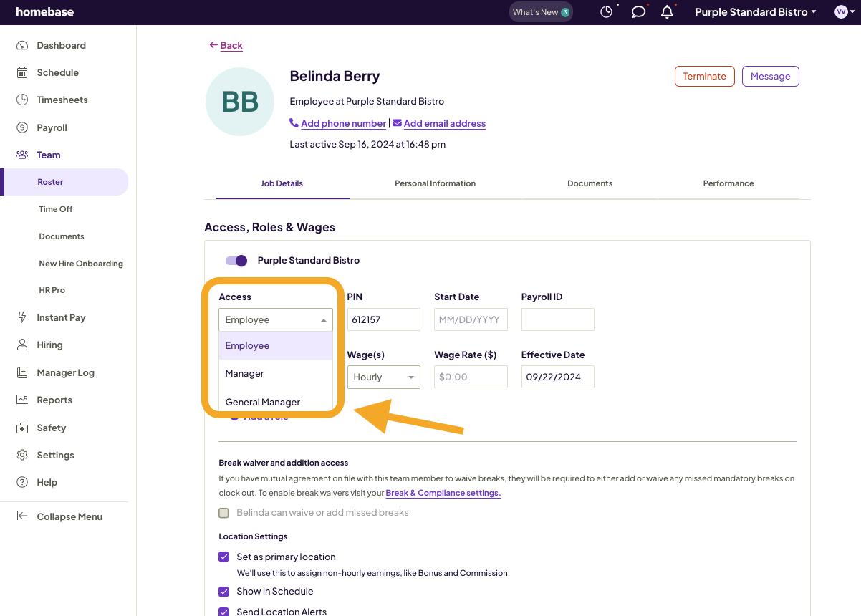Click the Terminate button
Screen dimensions: 861x616
point(704,76)
